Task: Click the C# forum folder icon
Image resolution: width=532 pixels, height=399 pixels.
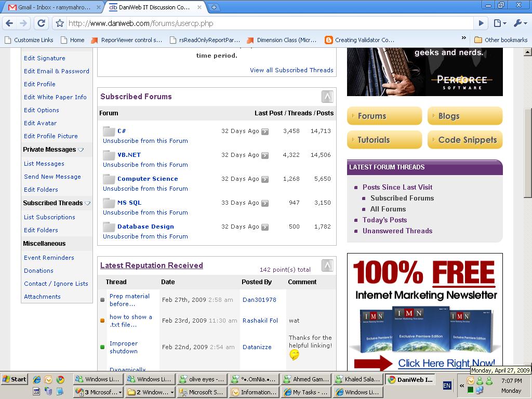Action: [x=109, y=131]
